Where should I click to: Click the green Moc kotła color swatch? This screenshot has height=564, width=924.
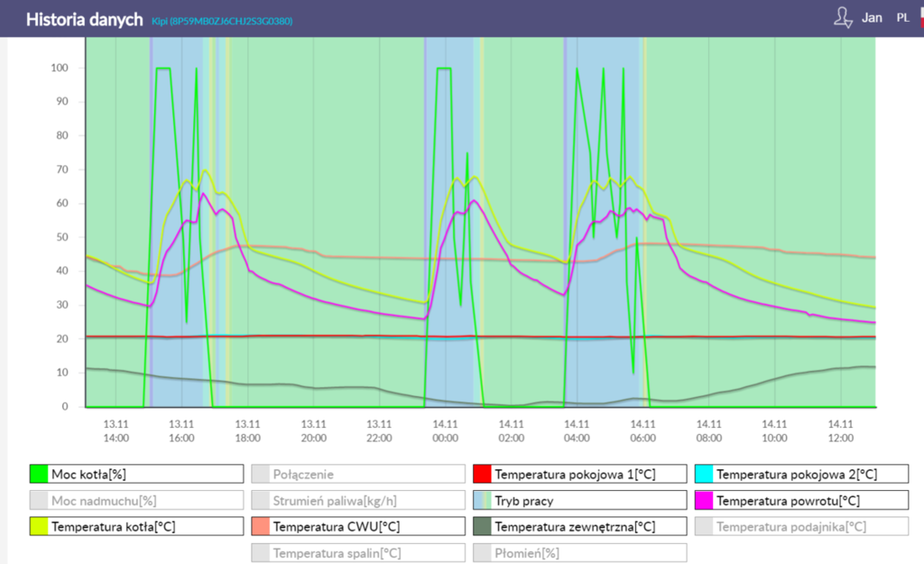(x=39, y=475)
